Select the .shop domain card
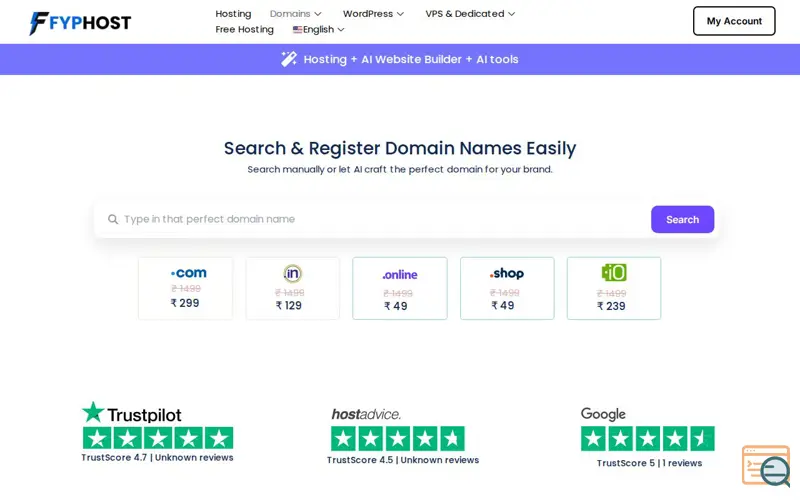800x500 pixels. (507, 288)
